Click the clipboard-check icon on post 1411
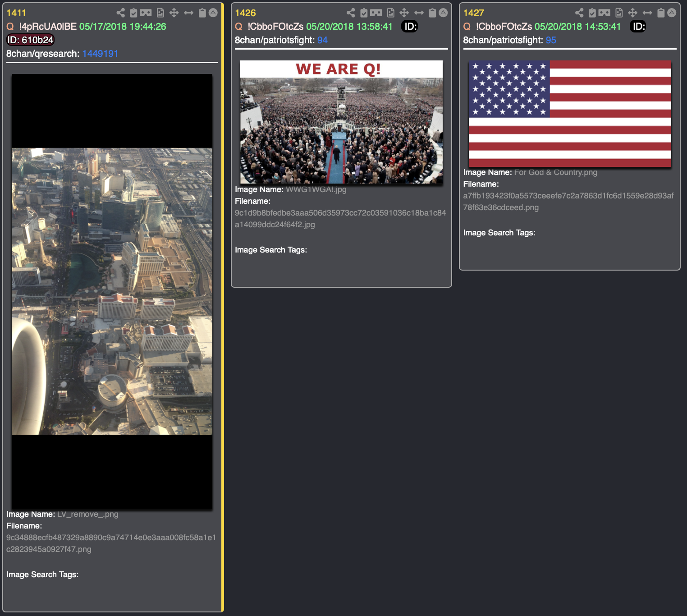This screenshot has height=616, width=687. (133, 13)
